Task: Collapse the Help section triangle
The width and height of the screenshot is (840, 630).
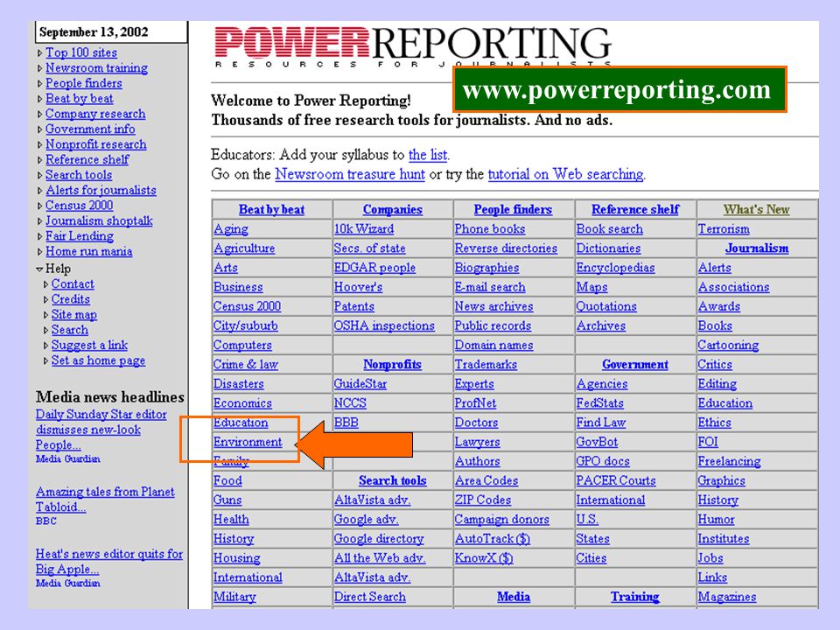Action: coord(39,269)
